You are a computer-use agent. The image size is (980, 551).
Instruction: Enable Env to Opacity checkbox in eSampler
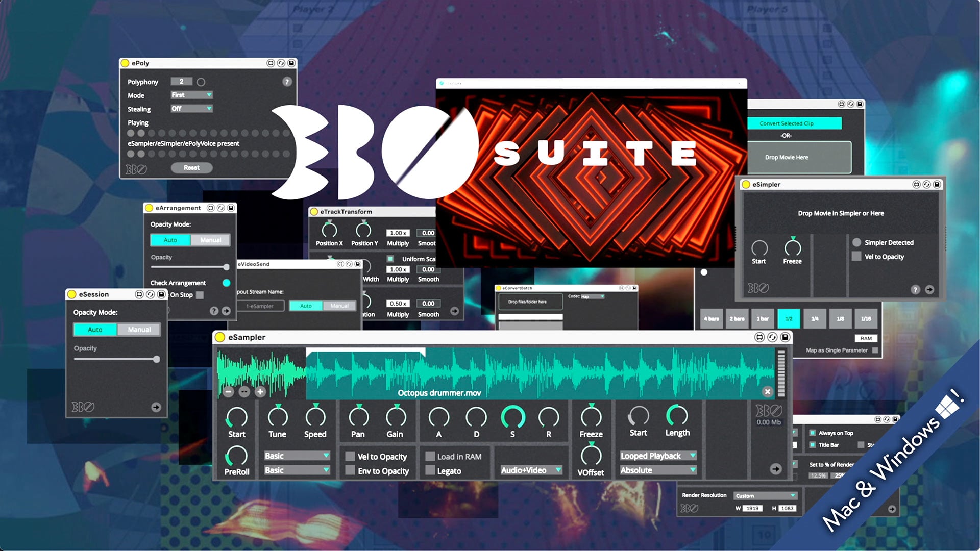350,471
